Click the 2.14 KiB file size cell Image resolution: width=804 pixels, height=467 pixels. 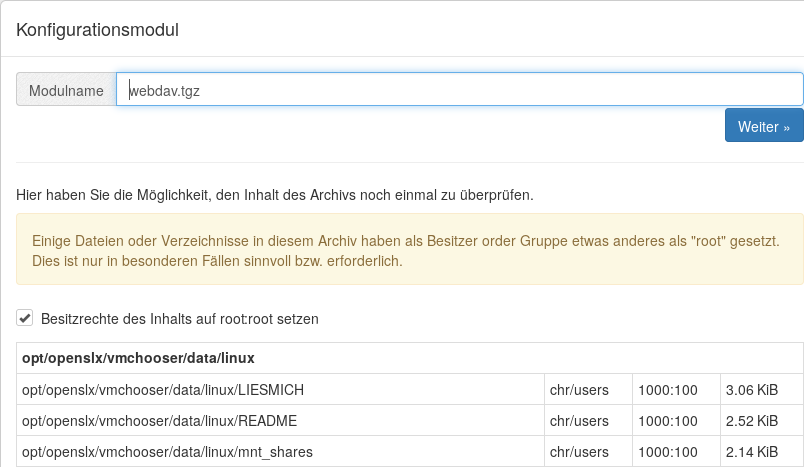pos(753,451)
